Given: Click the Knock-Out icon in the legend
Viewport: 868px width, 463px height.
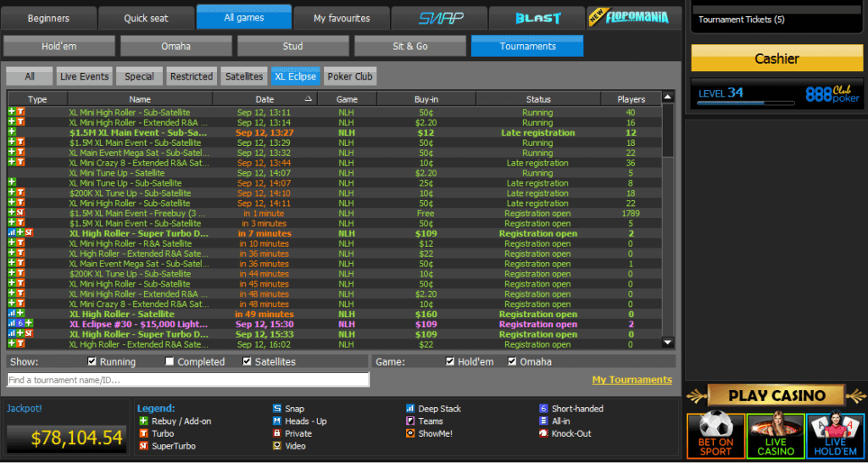Looking at the screenshot, I should 543,433.
